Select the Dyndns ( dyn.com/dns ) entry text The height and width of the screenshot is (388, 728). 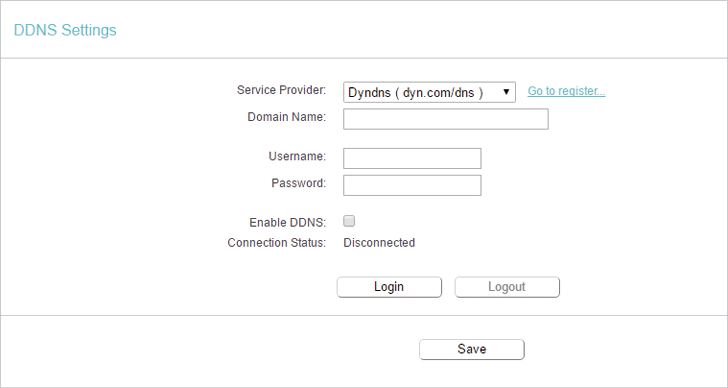point(416,92)
